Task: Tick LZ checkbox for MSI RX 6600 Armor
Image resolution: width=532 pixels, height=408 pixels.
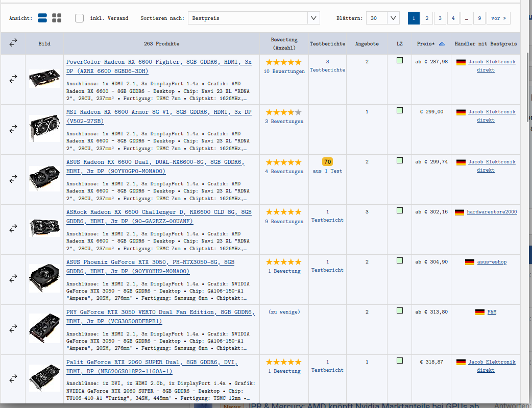Action: pos(400,110)
